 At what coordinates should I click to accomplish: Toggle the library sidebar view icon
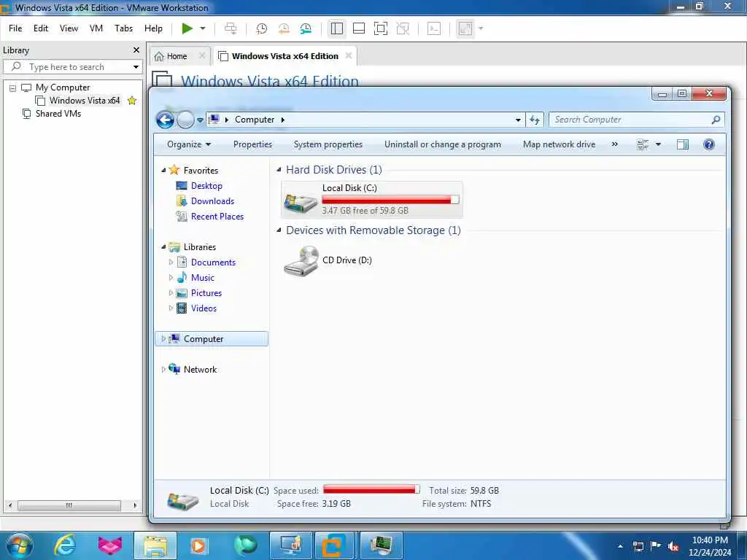click(337, 28)
